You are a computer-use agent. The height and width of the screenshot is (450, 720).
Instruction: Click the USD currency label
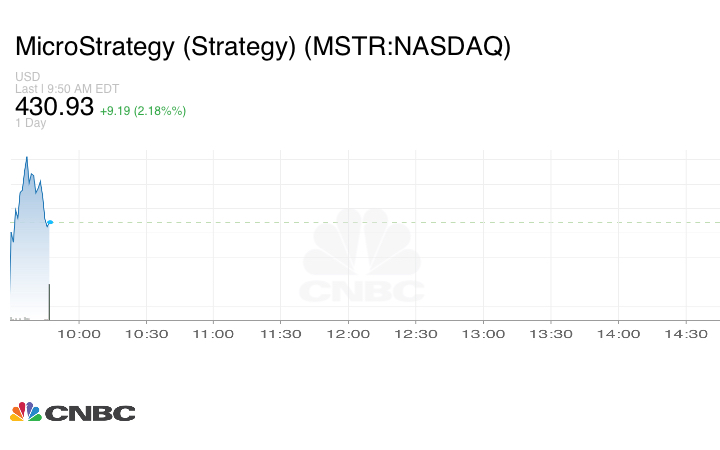pyautogui.click(x=27, y=77)
